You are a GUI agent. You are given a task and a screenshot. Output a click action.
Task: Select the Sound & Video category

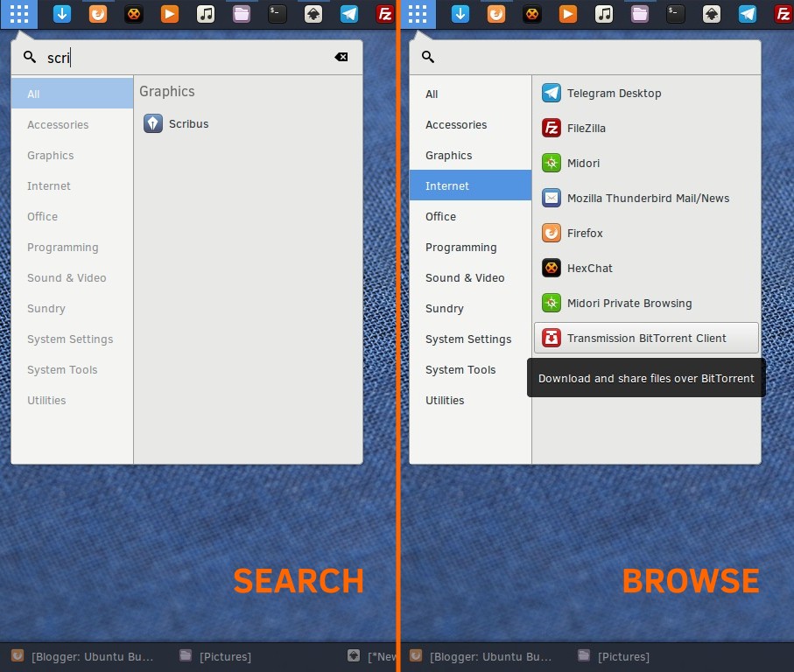pos(67,277)
